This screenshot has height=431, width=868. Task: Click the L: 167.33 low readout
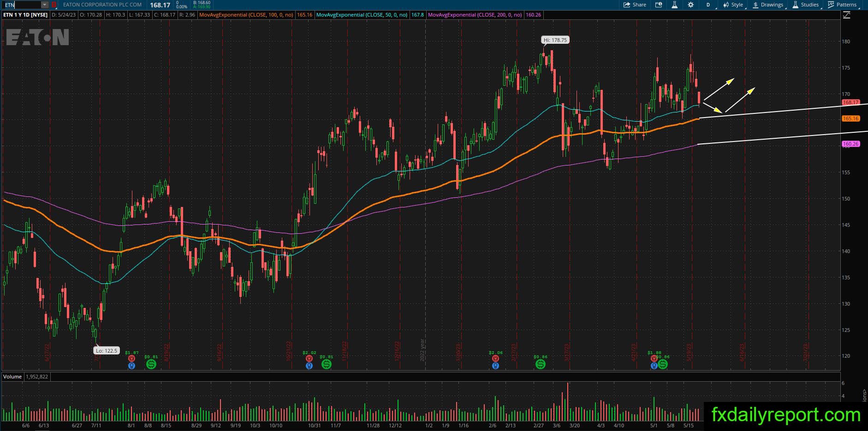point(139,15)
